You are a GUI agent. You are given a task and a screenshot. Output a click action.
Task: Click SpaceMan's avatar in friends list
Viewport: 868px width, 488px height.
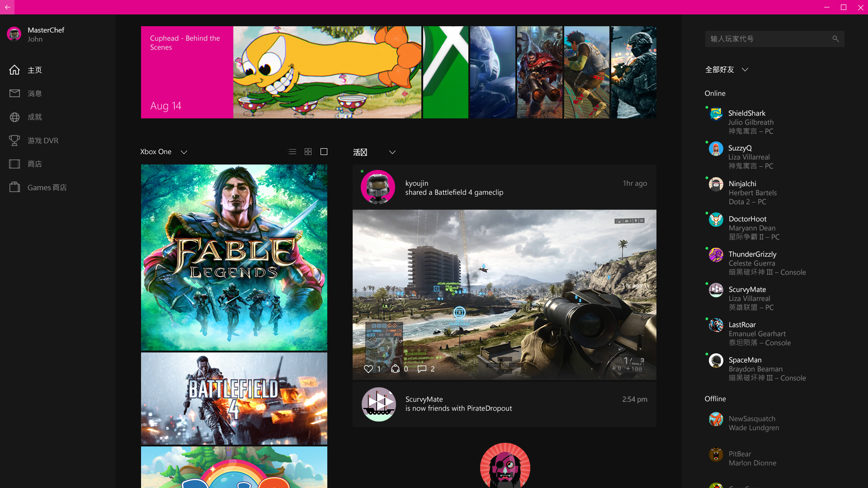[x=716, y=361]
